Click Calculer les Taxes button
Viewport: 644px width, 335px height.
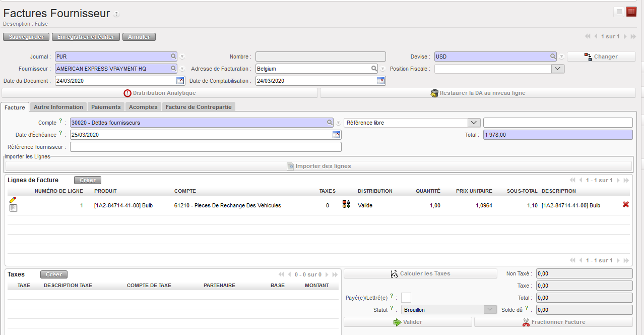click(x=420, y=273)
